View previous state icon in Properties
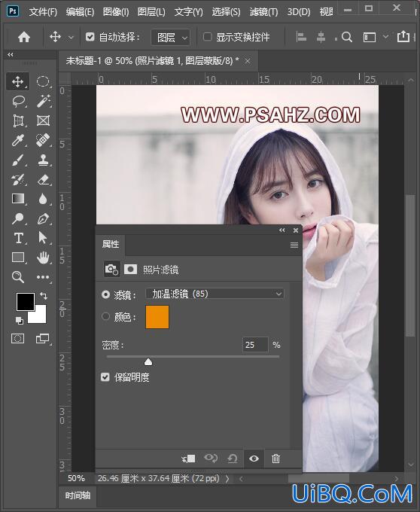This screenshot has height=512, width=420. pyautogui.click(x=211, y=459)
